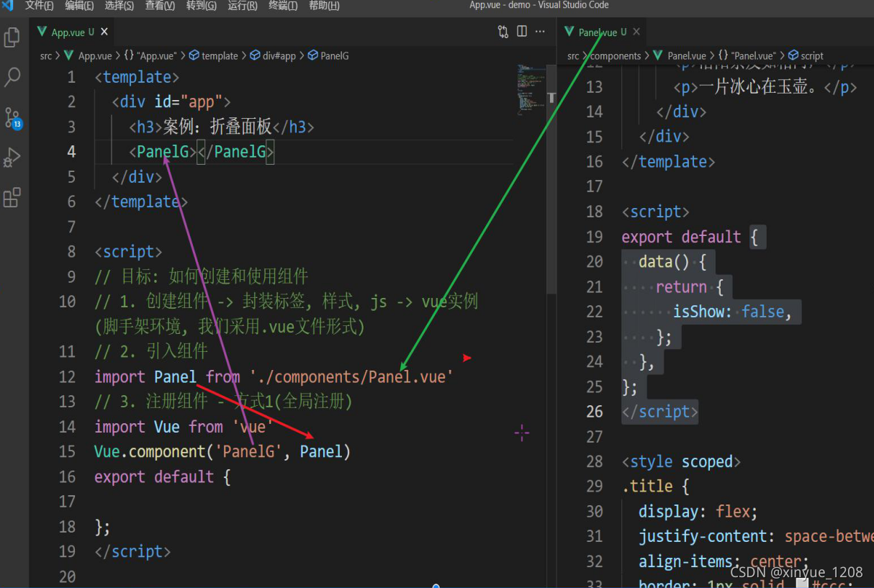The height and width of the screenshot is (588, 874).
Task: Expand the template breadcrumb in App.vue
Action: tap(214, 55)
